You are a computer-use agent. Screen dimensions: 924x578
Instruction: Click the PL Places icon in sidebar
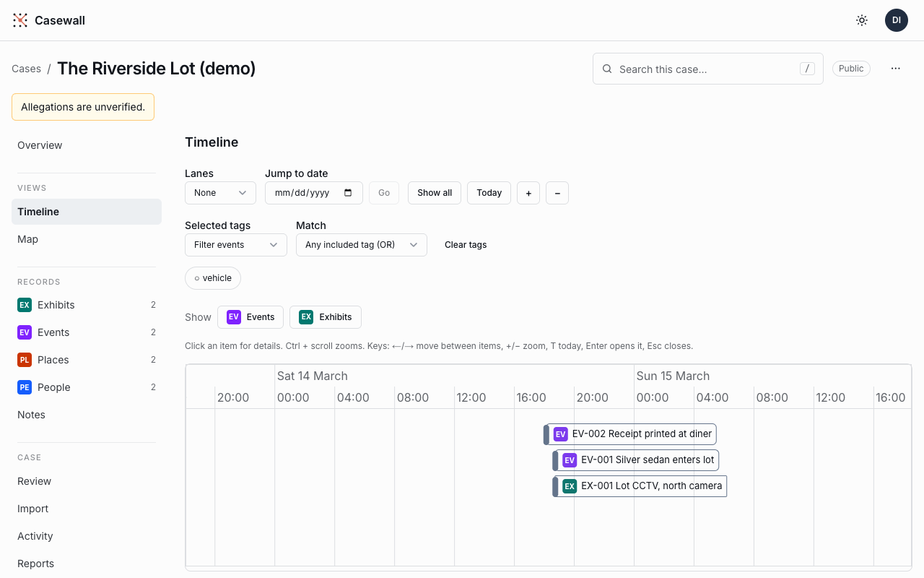pos(25,360)
